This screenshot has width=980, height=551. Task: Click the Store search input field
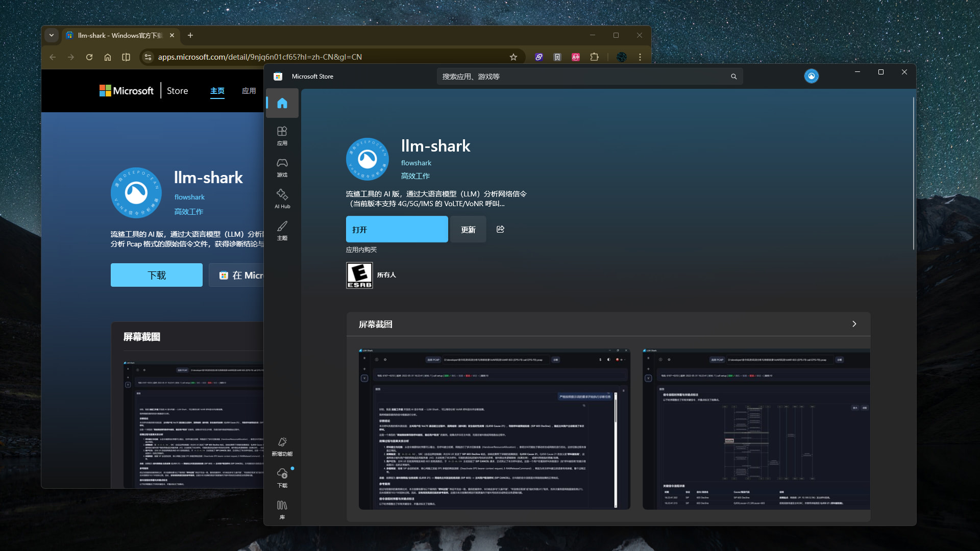[x=582, y=77]
